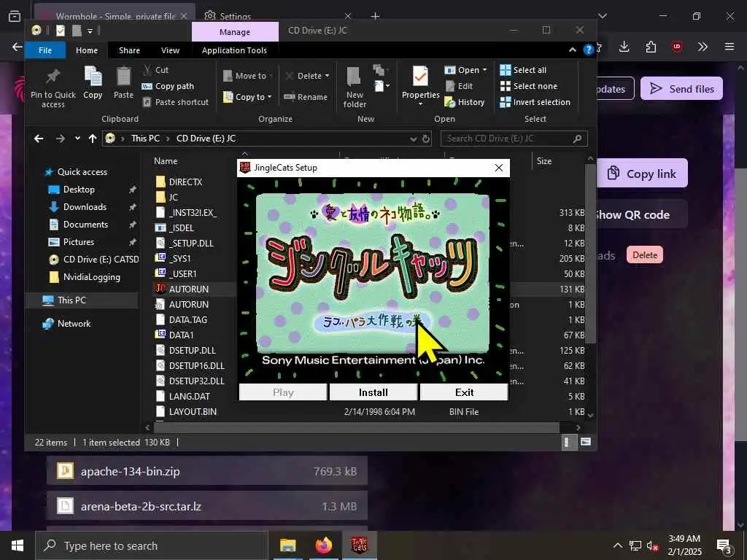Viewport: 747px width, 560px height.
Task: Select CD Drive (E:) CATSD in sidebar
Action: 101,260
